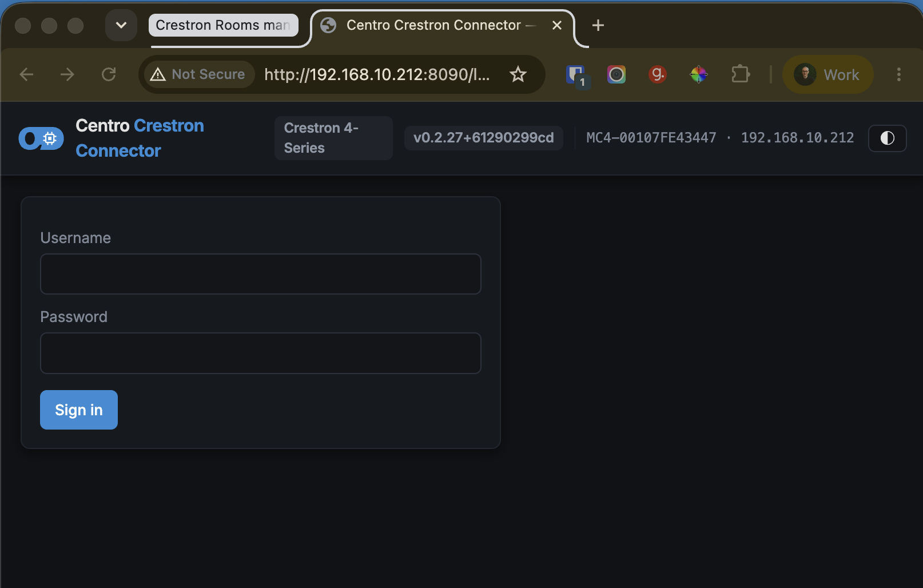
Task: Click the globe favicon on active tab
Action: point(328,25)
